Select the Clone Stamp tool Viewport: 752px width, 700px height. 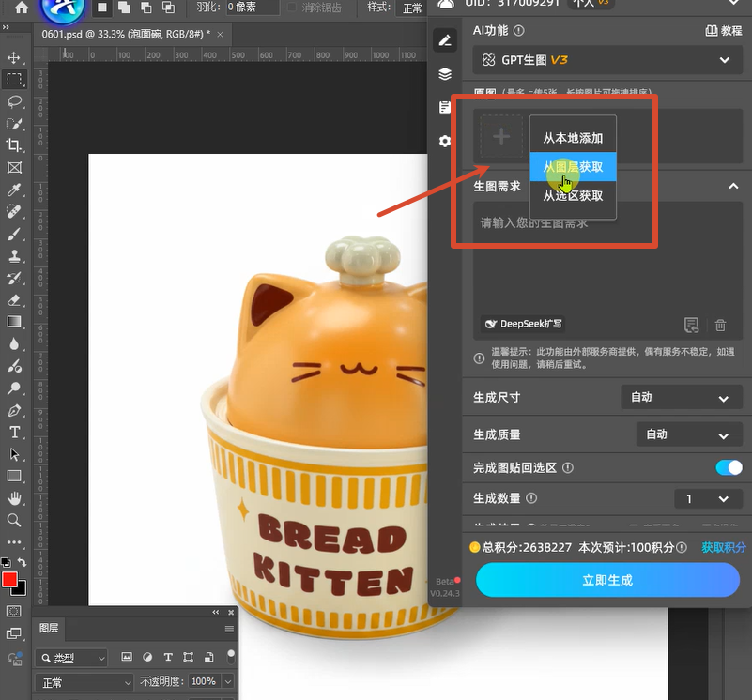tap(14, 256)
